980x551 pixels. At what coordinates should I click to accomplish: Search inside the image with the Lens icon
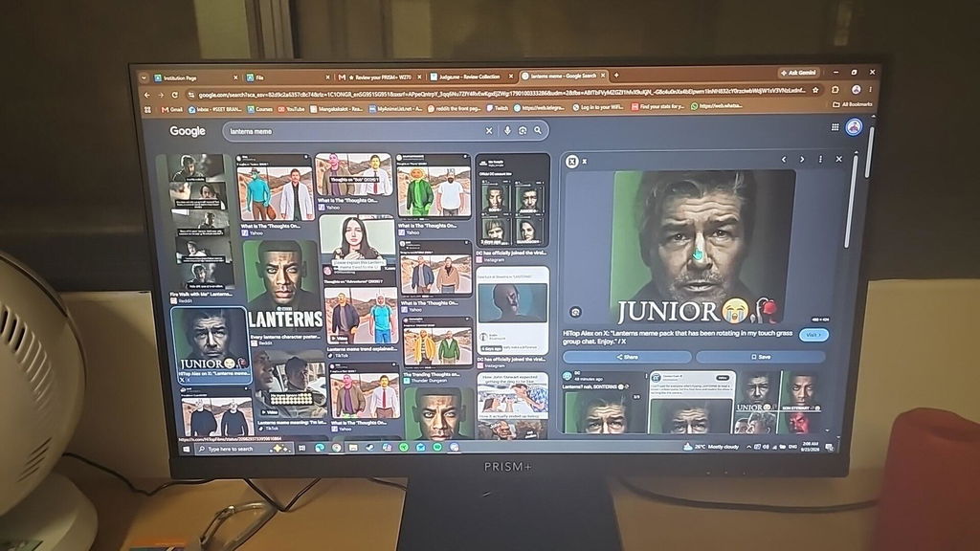[x=575, y=312]
